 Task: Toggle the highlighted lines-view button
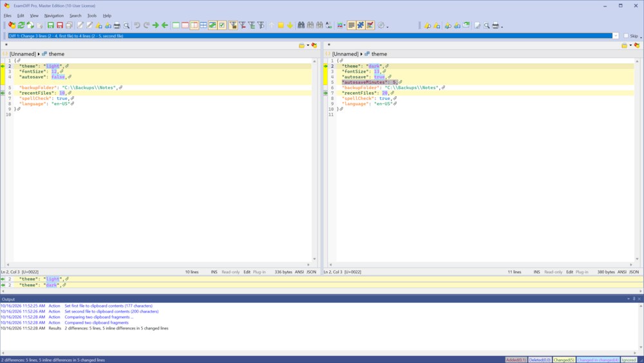click(352, 26)
